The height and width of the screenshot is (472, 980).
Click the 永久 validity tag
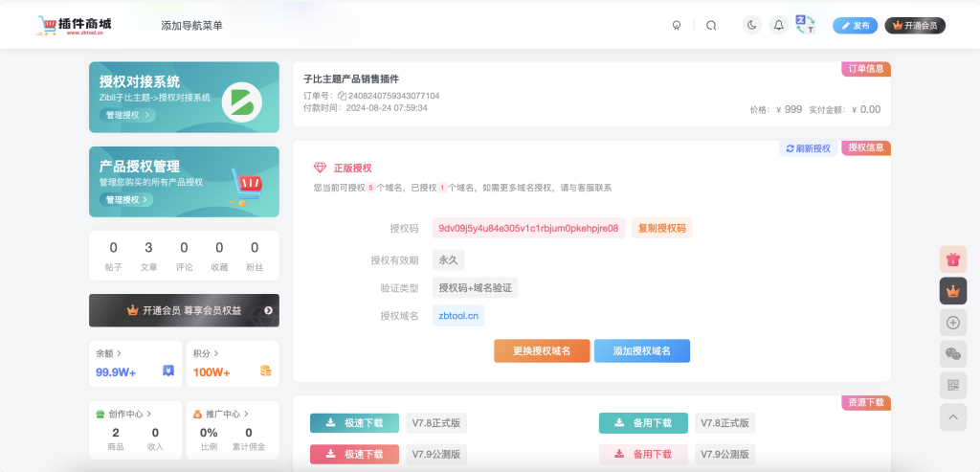(x=449, y=260)
